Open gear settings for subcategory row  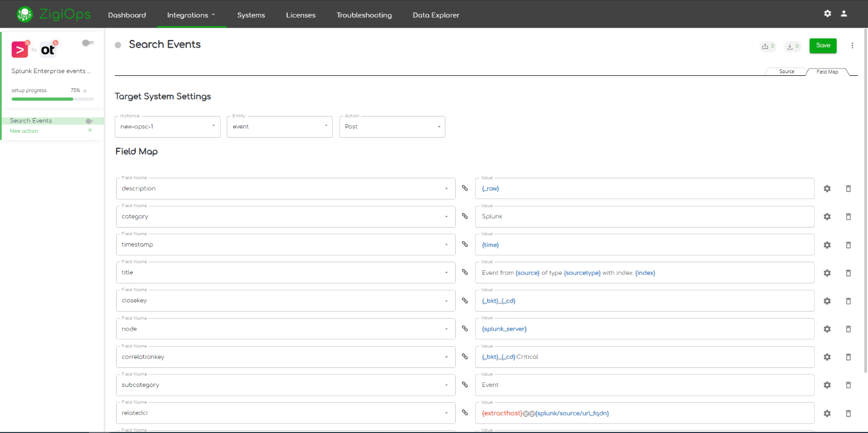click(827, 385)
